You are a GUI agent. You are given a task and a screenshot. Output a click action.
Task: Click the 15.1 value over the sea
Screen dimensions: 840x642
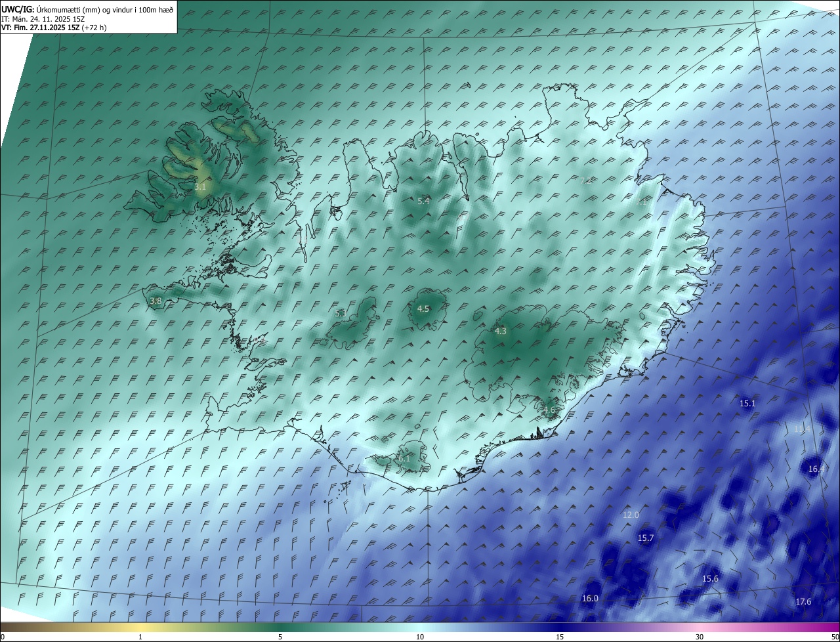click(747, 404)
